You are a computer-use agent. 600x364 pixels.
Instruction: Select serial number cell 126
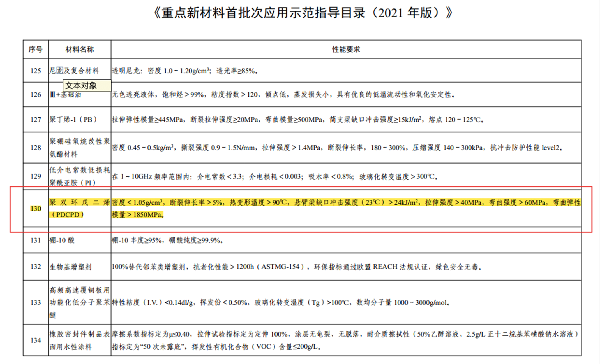coord(36,95)
